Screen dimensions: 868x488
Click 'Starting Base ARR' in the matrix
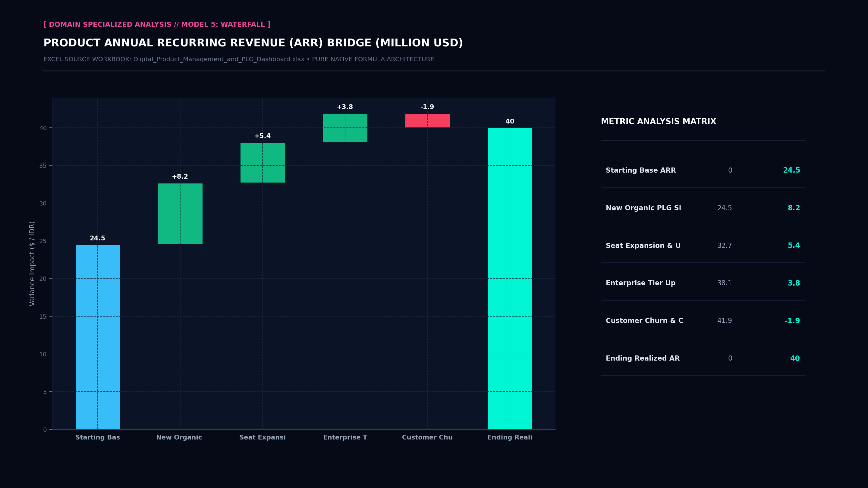[x=640, y=170]
